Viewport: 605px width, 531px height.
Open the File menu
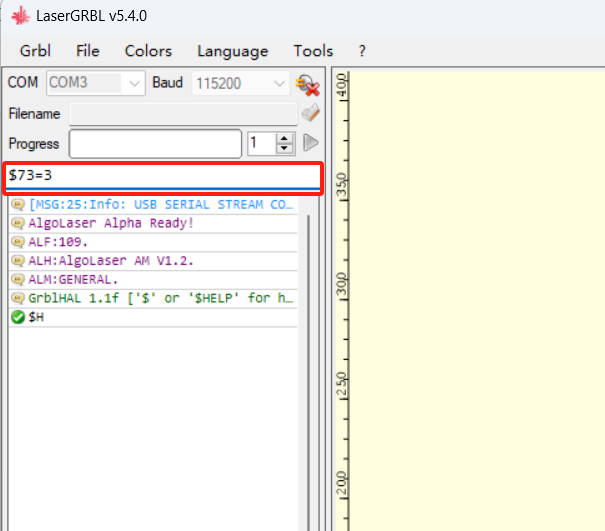coord(88,51)
